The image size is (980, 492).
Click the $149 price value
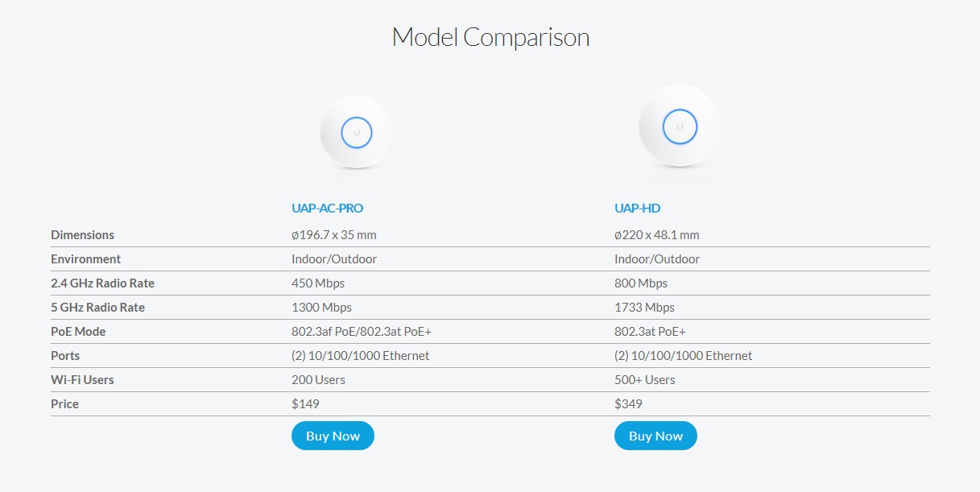pyautogui.click(x=305, y=404)
